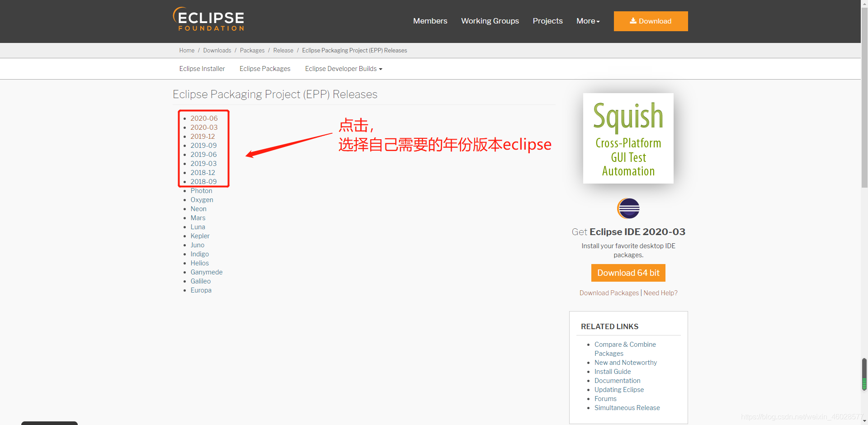
Task: Click the Eclipse Foundation logo
Action: point(208,19)
